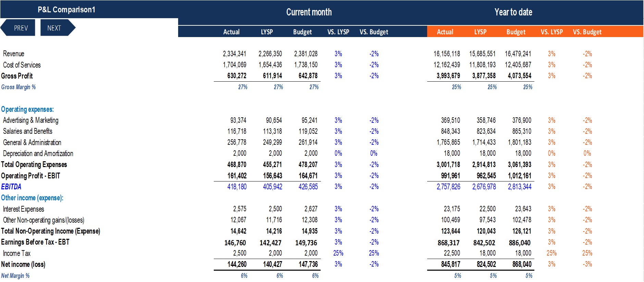Click YTD EBITDA actual 2,757,826
Screen dimensions: 644x282
[448, 187]
